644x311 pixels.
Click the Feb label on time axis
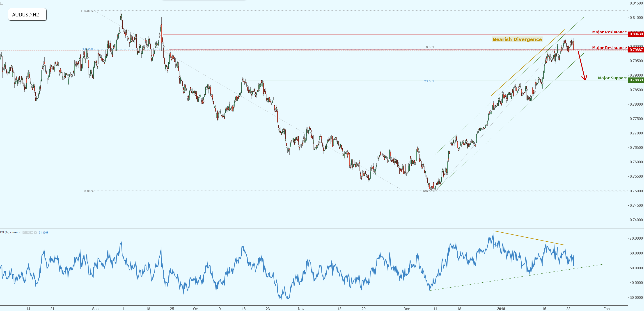pyautogui.click(x=607, y=309)
